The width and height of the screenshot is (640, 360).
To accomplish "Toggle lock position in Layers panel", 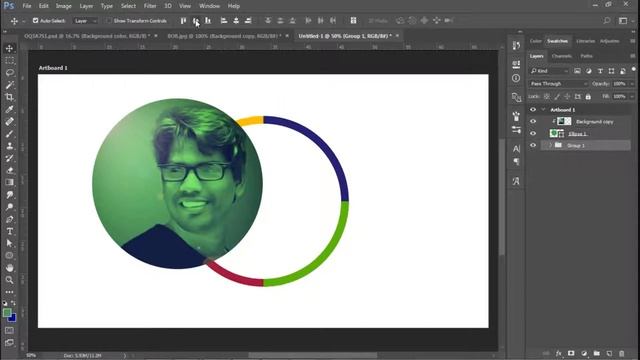I will tap(567, 97).
